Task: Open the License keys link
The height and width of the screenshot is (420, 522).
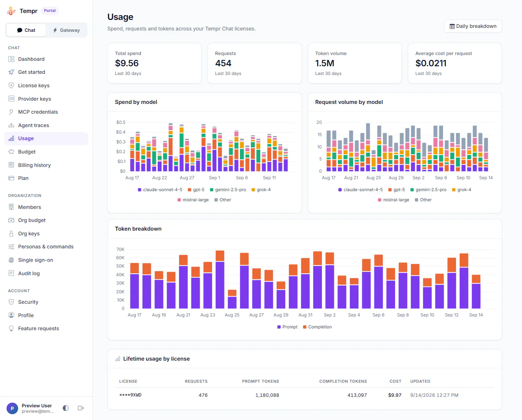Action: [46, 85]
